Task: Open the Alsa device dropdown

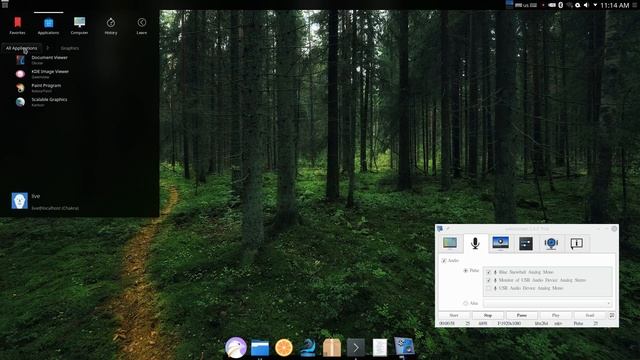Action: pyautogui.click(x=548, y=303)
